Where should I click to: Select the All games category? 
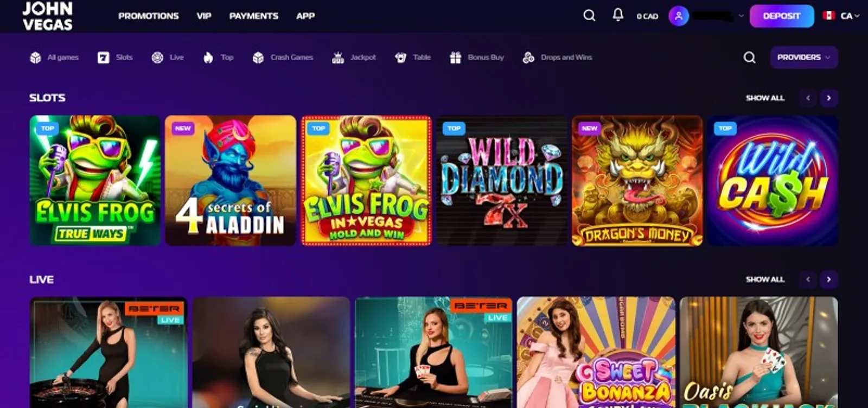click(x=63, y=58)
